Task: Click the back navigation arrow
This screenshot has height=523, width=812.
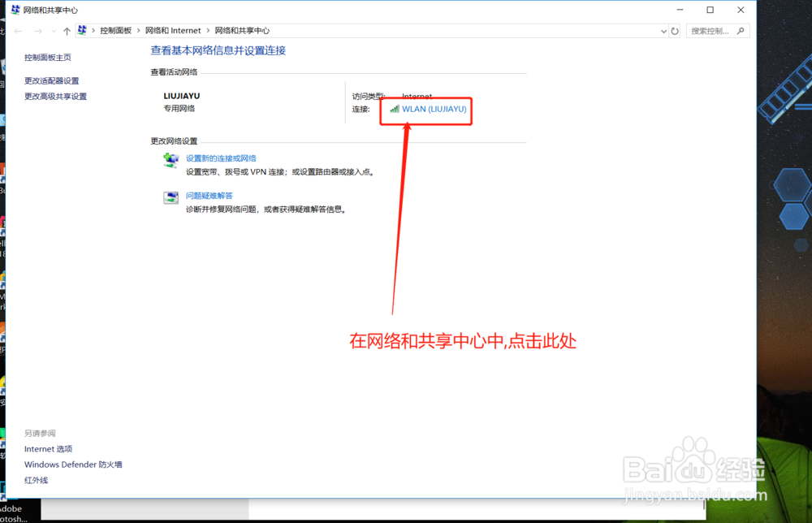Action: click(17, 30)
